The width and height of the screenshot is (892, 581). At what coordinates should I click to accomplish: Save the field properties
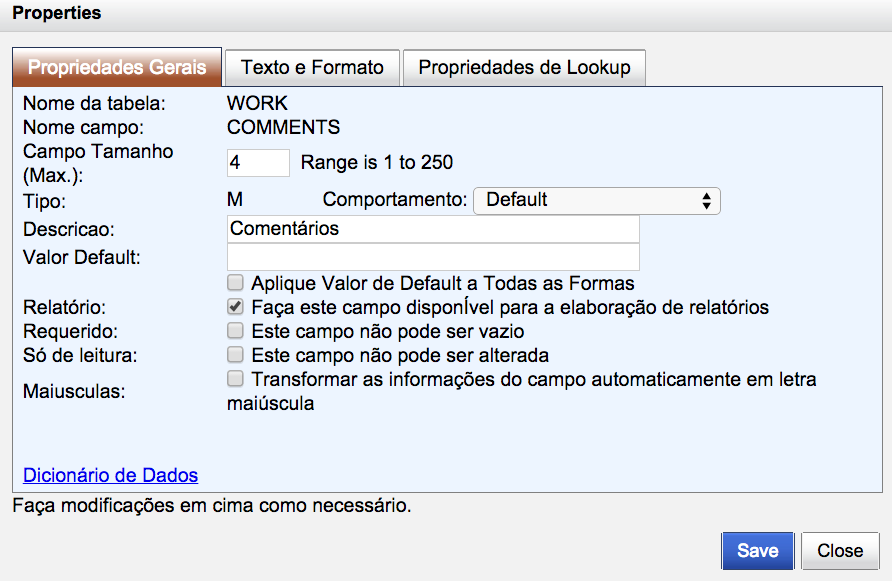point(757,551)
